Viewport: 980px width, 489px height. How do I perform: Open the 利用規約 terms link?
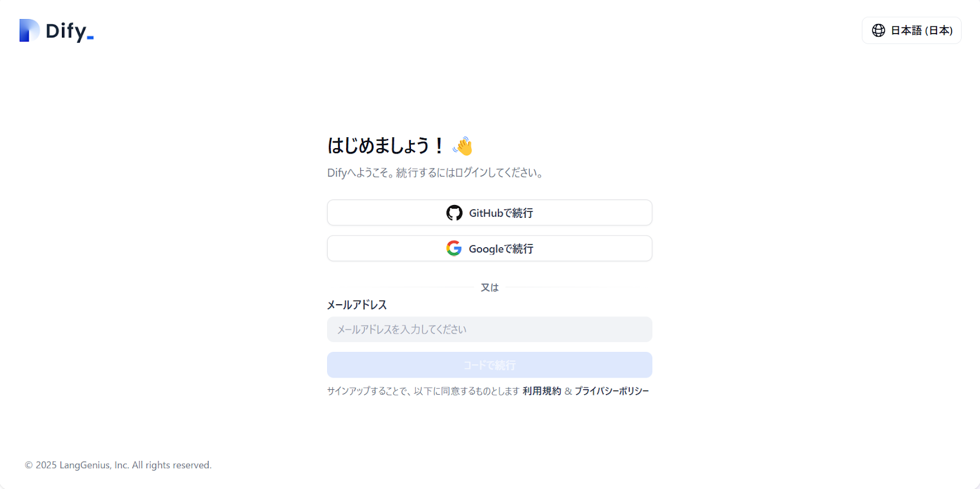[x=541, y=391]
